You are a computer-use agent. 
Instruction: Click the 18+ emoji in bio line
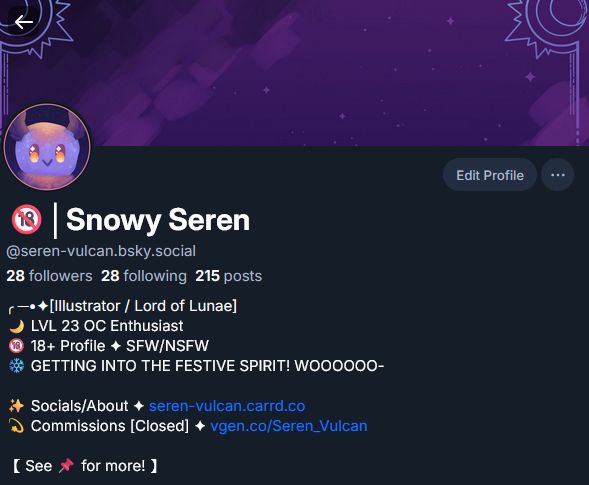[17, 346]
